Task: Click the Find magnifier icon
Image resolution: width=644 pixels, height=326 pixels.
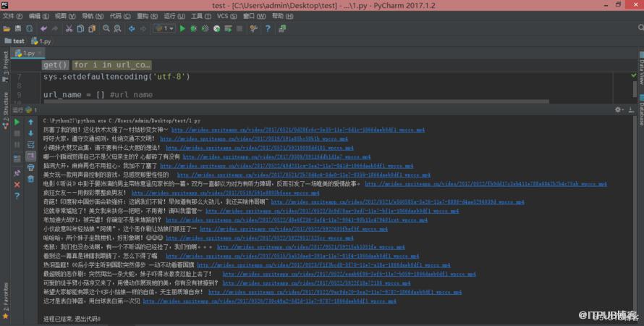Action: pyautogui.click(x=106, y=28)
